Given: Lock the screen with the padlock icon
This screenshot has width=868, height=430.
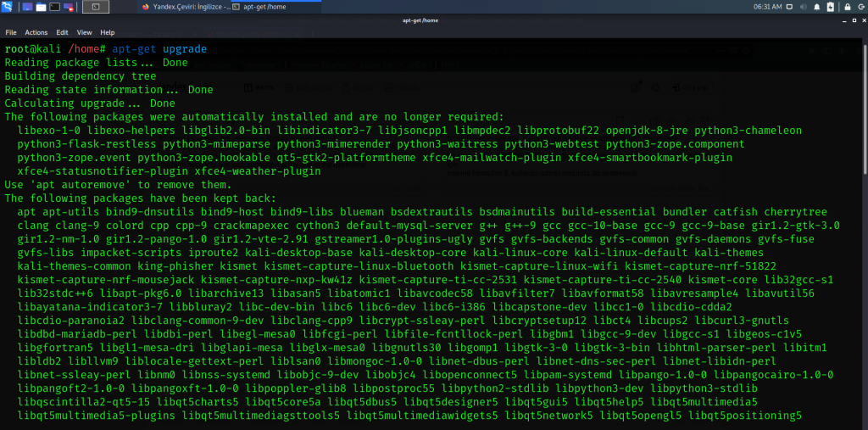Looking at the screenshot, I should pos(845,7).
